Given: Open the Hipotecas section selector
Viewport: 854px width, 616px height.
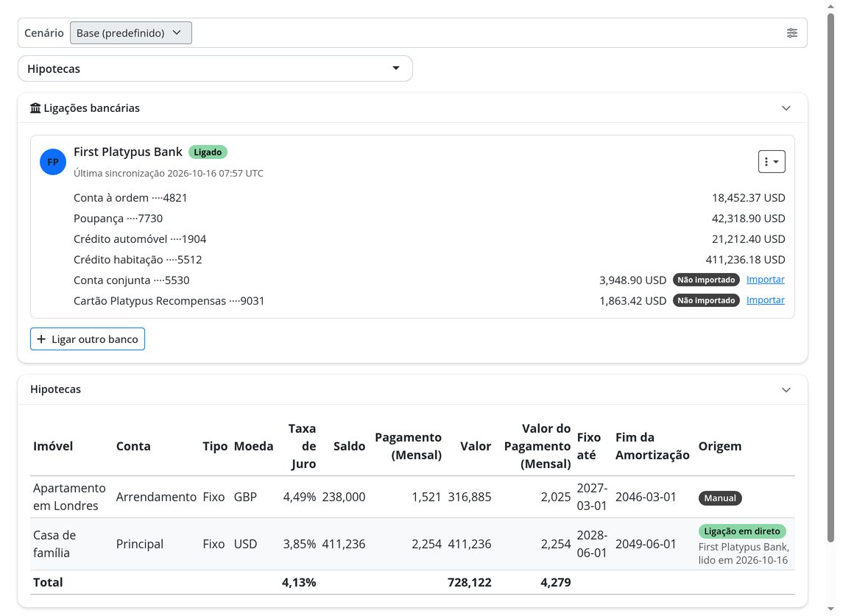Looking at the screenshot, I should tap(215, 68).
